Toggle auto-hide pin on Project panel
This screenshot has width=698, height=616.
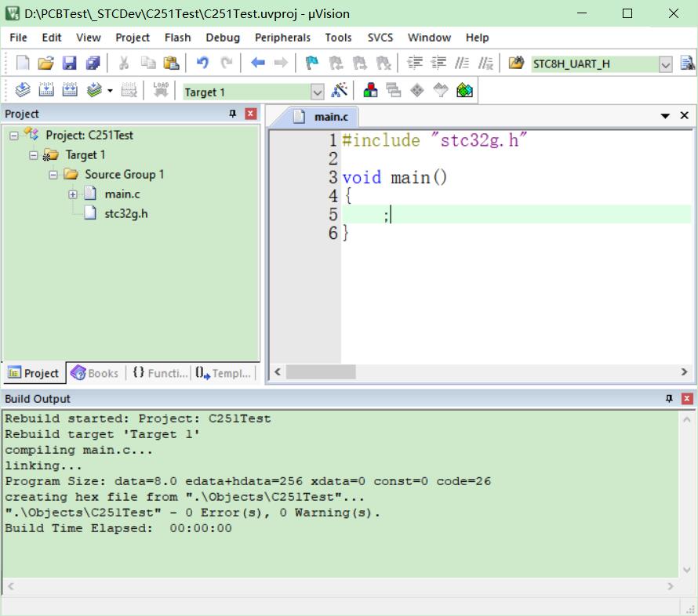(x=232, y=114)
